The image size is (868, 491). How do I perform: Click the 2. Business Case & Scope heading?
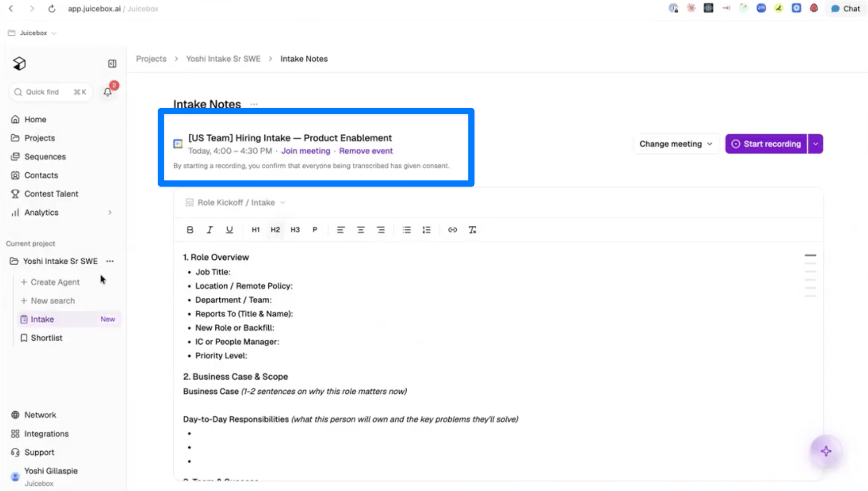click(235, 377)
